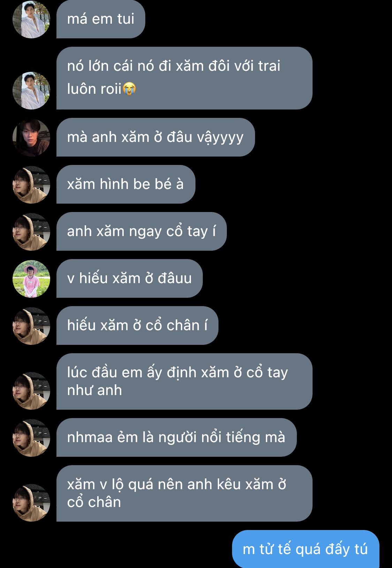Viewport: 392px width, 568px height.
Task: Open the avatar next to 'anh xăm ngay cổ tay í'
Action: [31, 232]
